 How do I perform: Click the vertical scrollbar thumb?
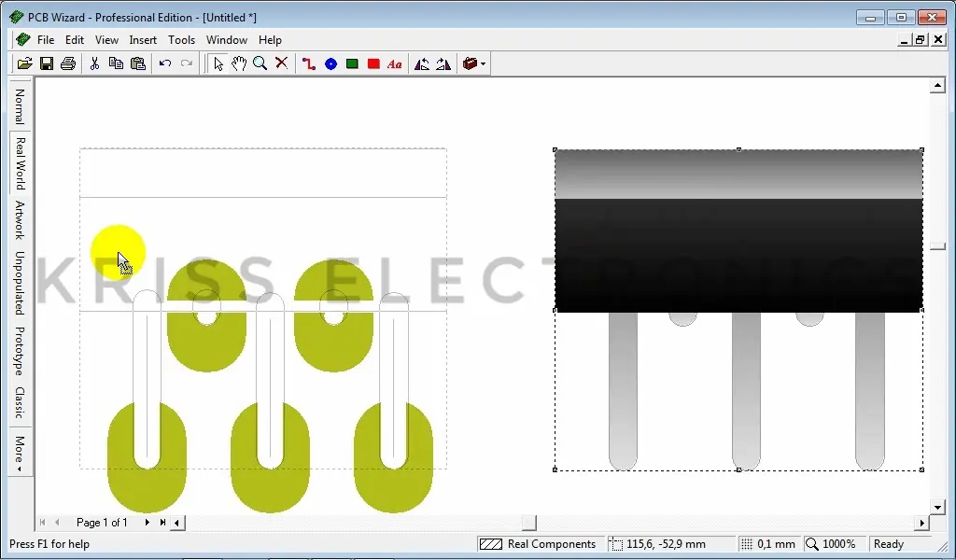[x=937, y=246]
